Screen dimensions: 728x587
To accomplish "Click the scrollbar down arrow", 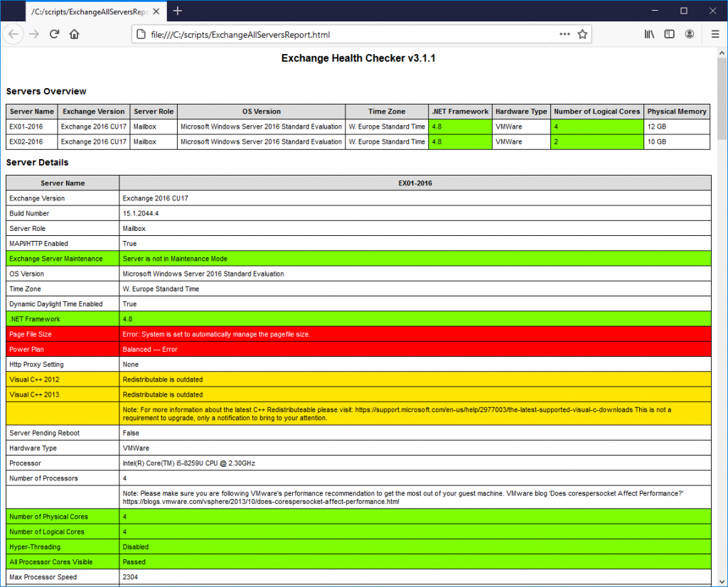I will pos(722,581).
